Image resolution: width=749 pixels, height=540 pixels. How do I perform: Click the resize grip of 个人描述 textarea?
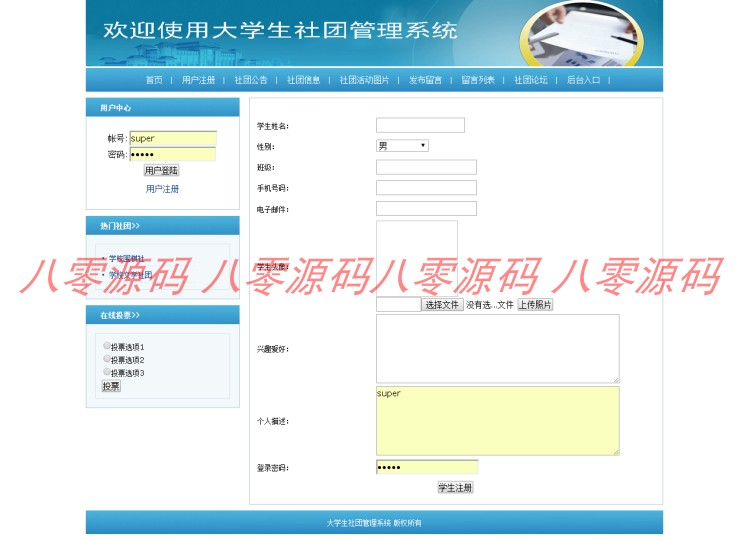click(x=616, y=452)
